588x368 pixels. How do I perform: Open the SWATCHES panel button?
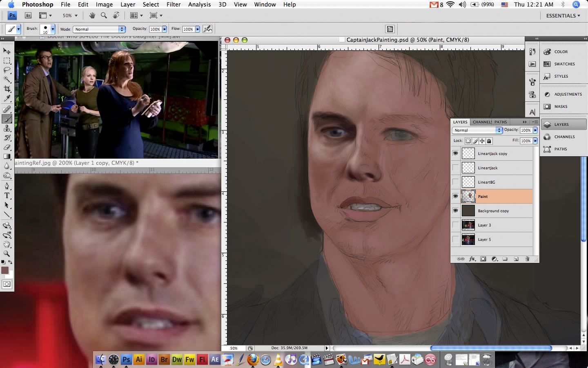[563, 64]
